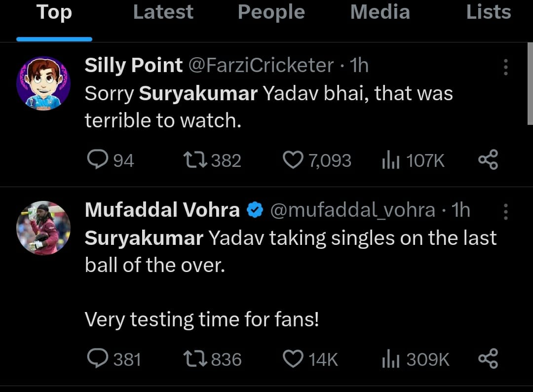533x392 pixels.
Task: Select the Lists tab
Action: [489, 12]
